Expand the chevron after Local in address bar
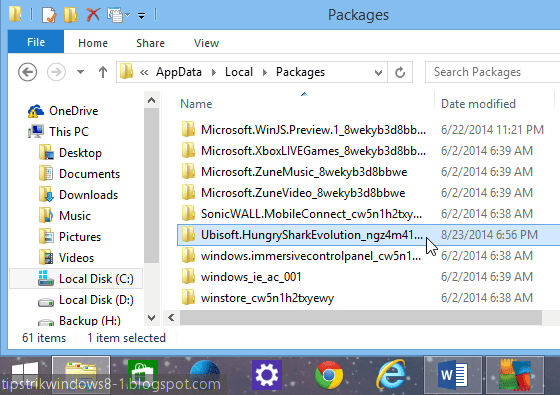Image resolution: width=560 pixels, height=395 pixels. pos(265,72)
